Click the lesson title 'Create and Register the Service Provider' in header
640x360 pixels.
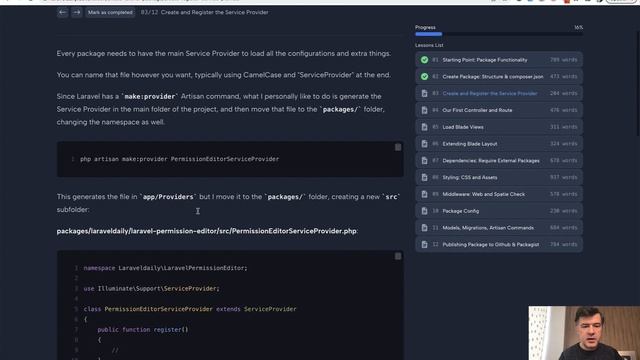(214, 12)
